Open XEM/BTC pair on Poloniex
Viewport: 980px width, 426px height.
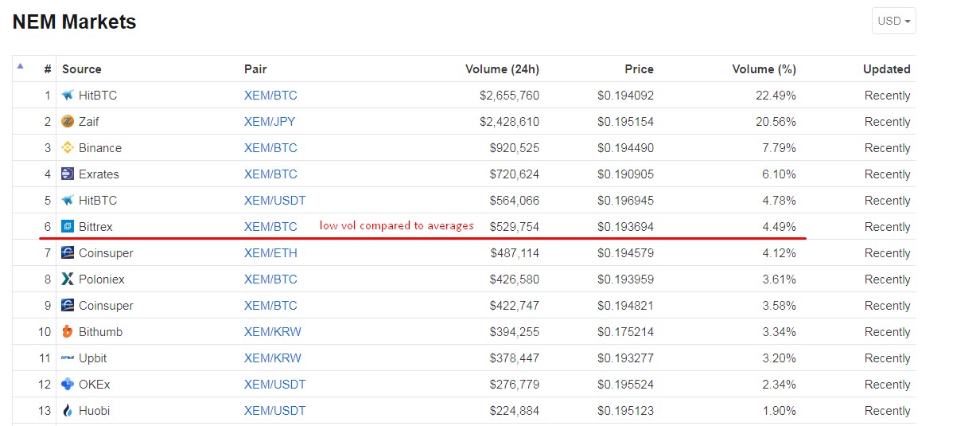[x=270, y=279]
